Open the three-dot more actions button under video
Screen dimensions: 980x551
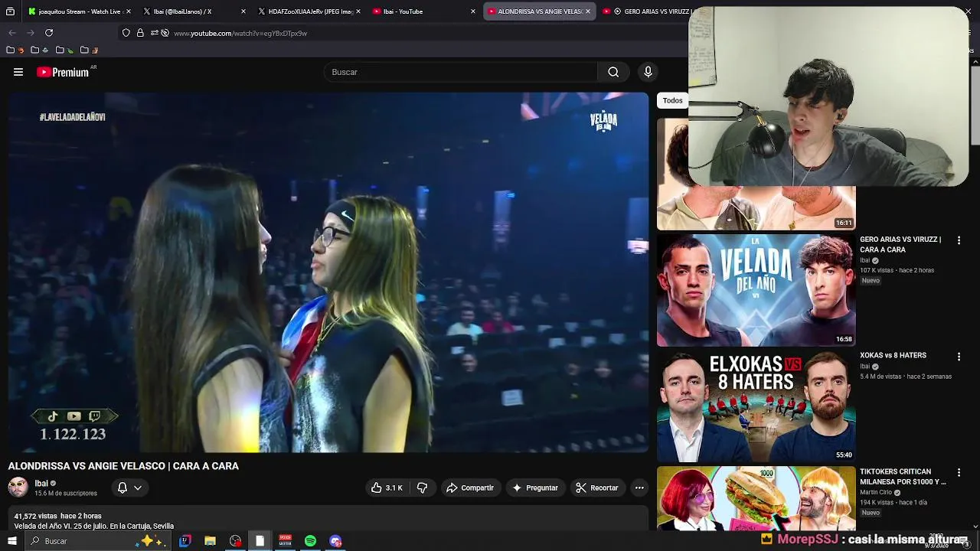[x=639, y=487]
